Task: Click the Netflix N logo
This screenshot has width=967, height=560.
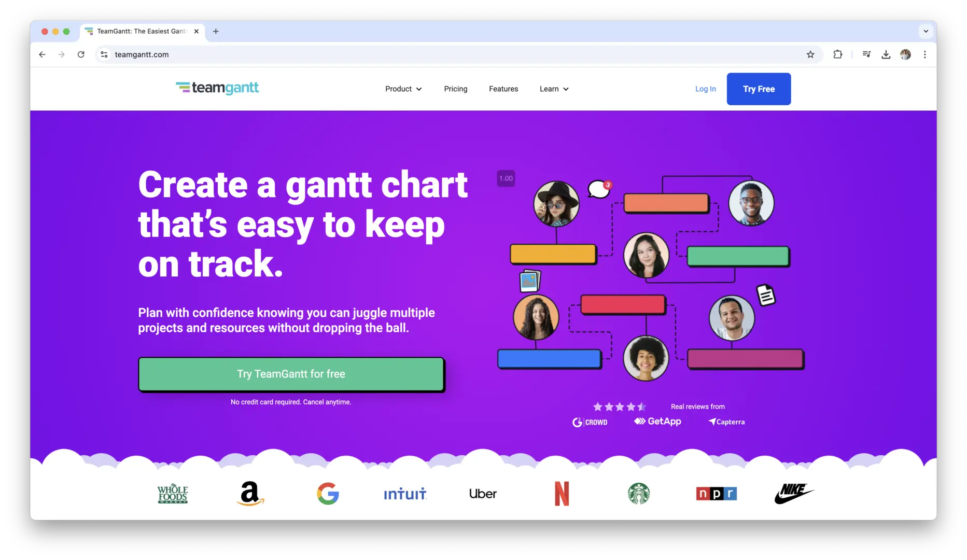Action: pos(562,494)
